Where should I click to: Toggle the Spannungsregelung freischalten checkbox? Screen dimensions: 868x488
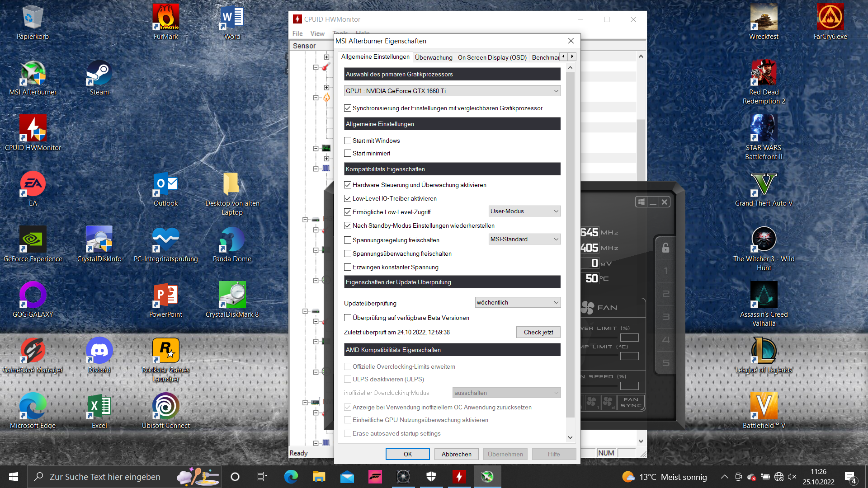tap(348, 240)
